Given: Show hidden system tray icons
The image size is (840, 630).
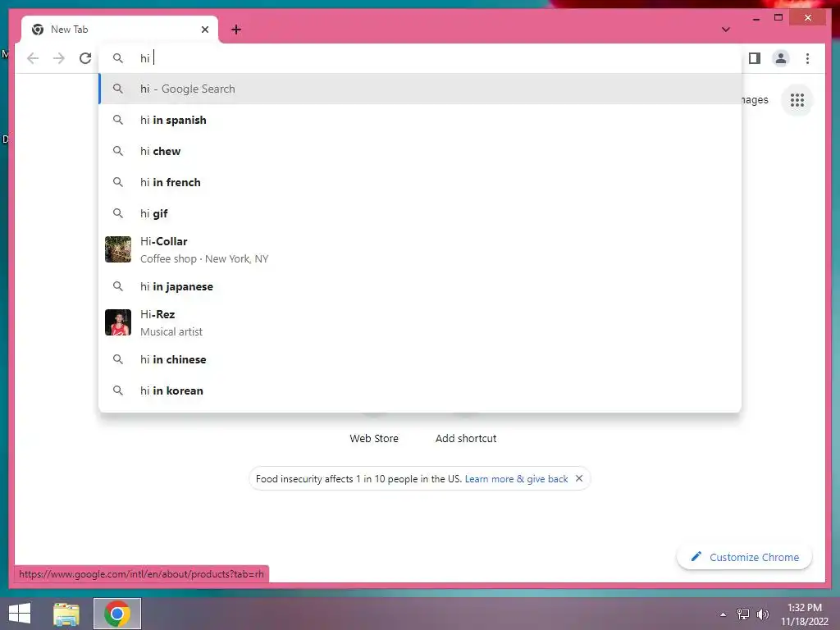Looking at the screenshot, I should pos(723,614).
